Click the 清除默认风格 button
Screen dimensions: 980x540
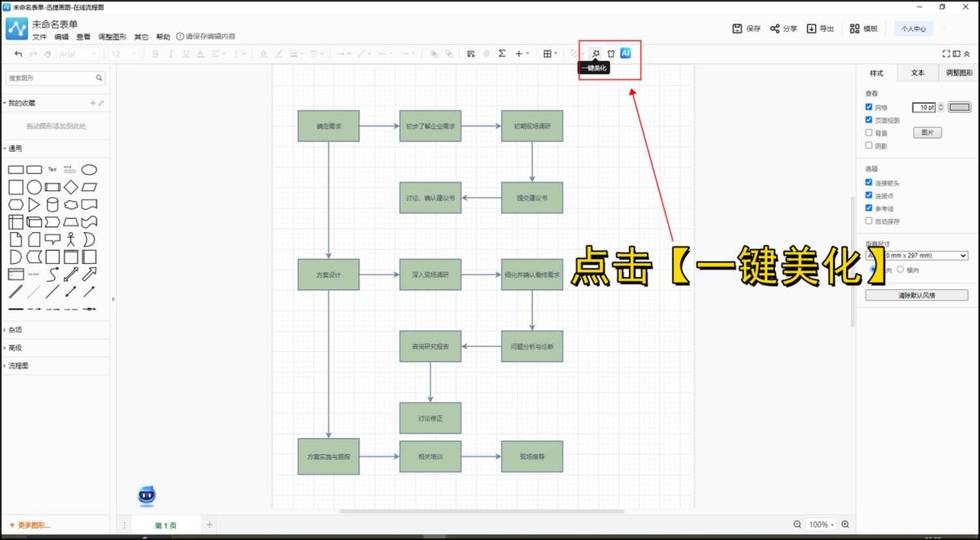click(x=916, y=295)
